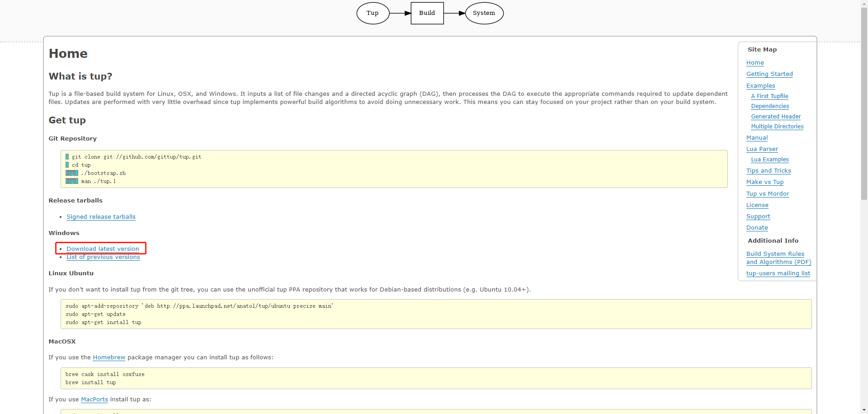The image size is (868, 414).
Task: Click the apt-add-repository command line
Action: (x=199, y=306)
